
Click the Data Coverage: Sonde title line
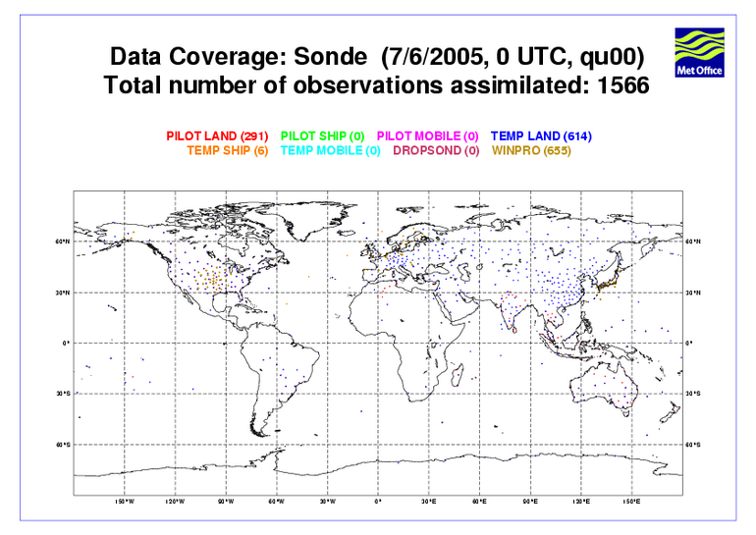click(376, 56)
